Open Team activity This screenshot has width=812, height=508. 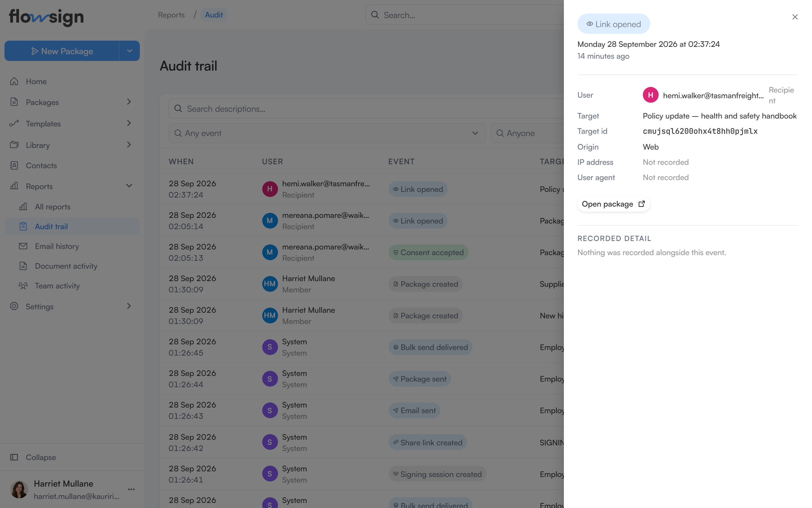point(72,286)
